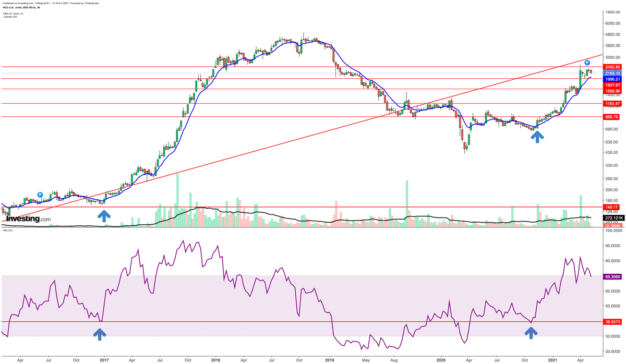Screen dimensions: 626x364
Task: Click the 2165.10 current price label
Action: click(612, 74)
